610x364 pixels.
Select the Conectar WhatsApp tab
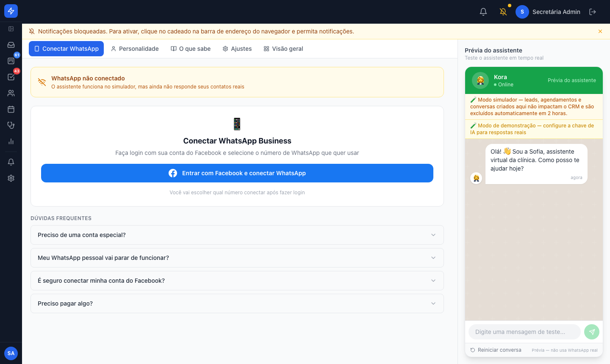coord(66,49)
